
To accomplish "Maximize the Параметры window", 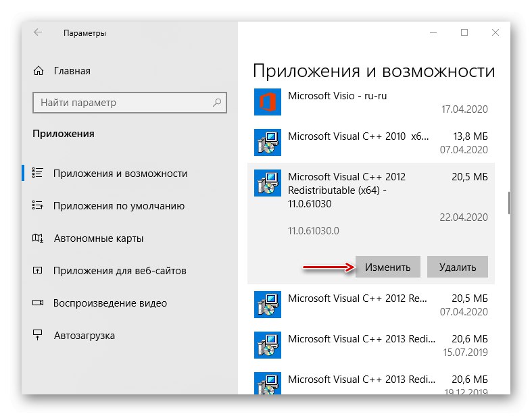I will click(x=464, y=32).
